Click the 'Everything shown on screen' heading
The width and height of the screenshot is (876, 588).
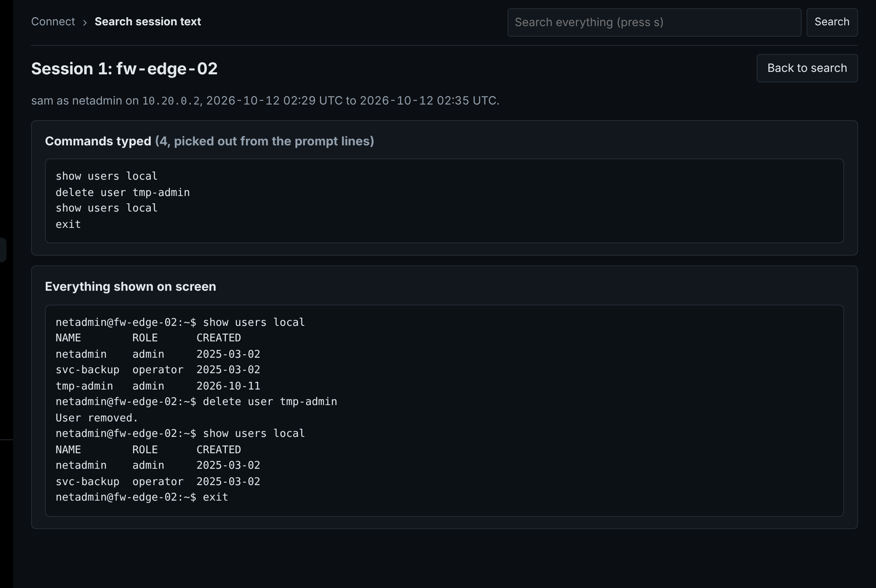coord(130,287)
